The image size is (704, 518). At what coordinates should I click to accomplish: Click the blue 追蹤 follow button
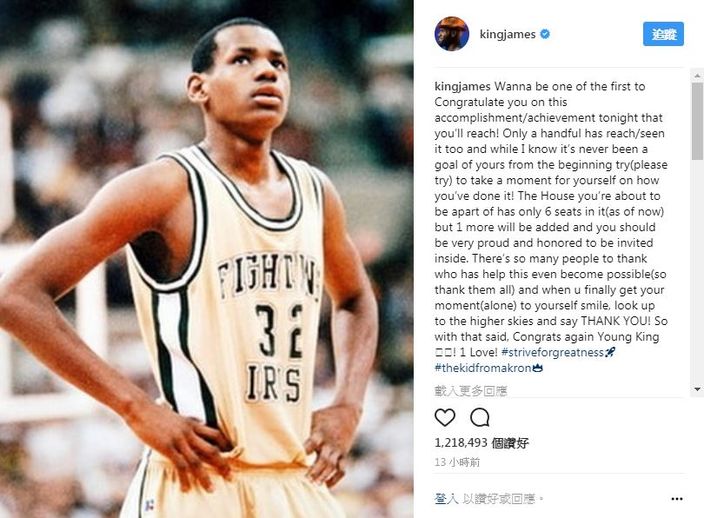click(663, 34)
